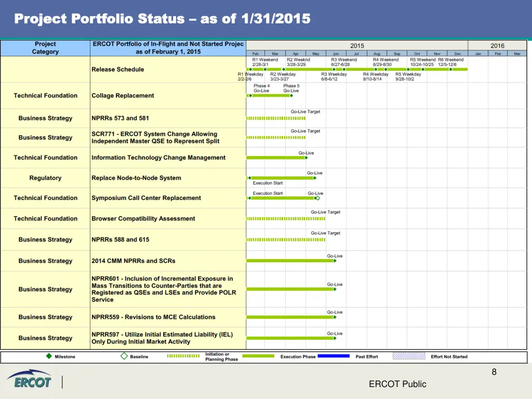
Task: Click the page number 8
Action: [494, 372]
